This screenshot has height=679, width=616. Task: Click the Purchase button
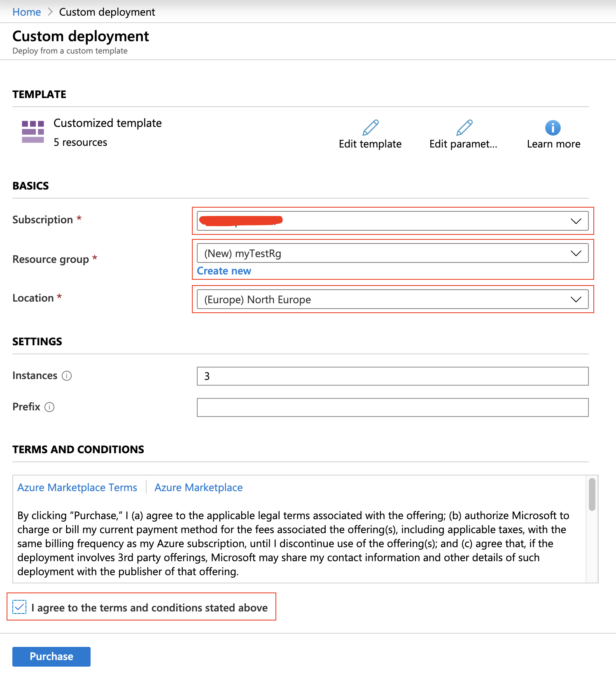coord(51,656)
